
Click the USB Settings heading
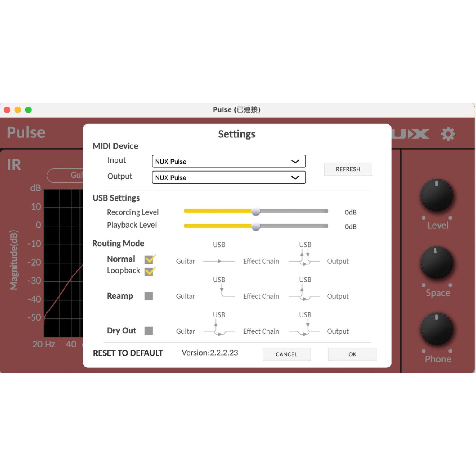116,198
